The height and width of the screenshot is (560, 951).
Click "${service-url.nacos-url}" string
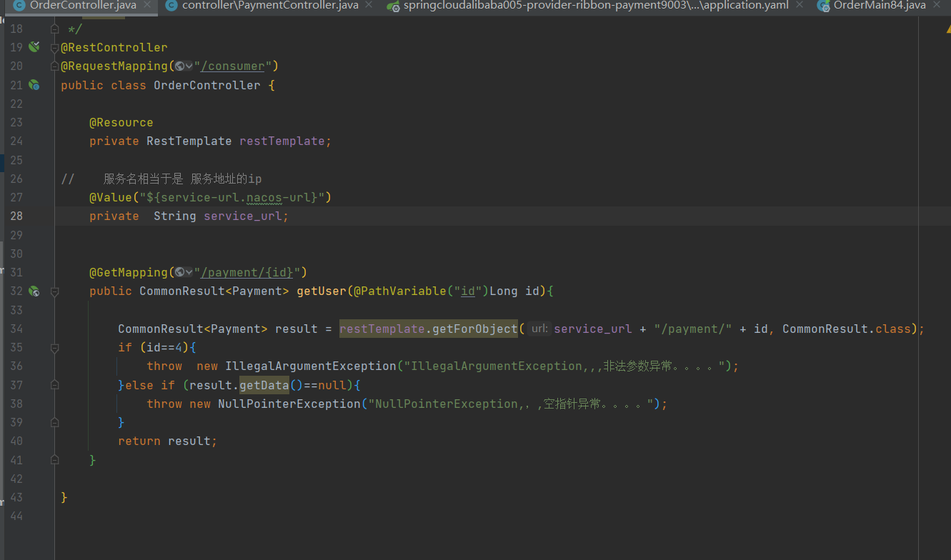click(232, 198)
